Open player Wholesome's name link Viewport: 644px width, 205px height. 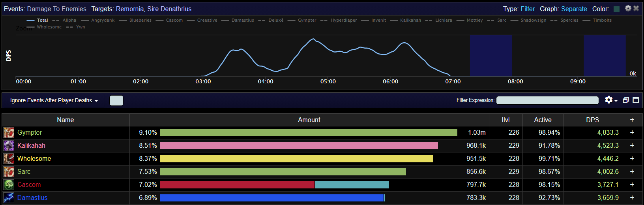(34, 159)
